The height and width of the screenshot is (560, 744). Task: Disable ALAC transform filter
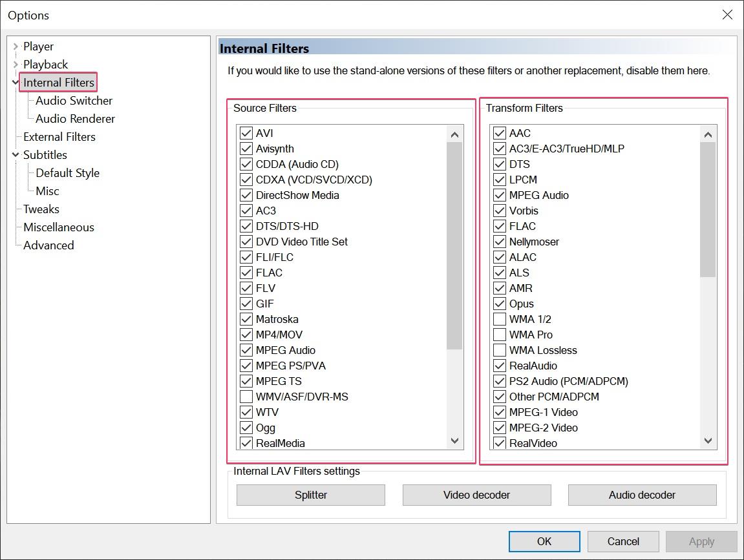pyautogui.click(x=499, y=257)
